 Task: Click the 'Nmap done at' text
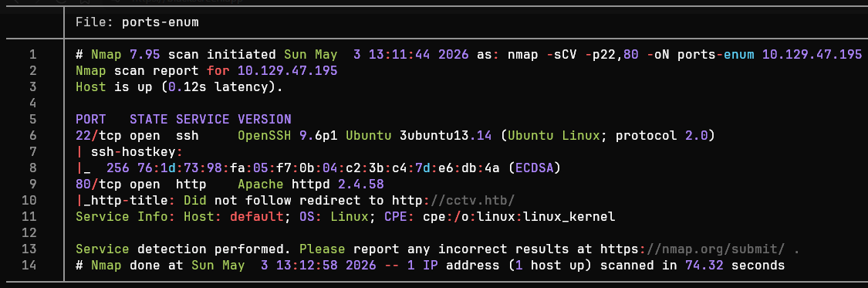click(x=137, y=266)
